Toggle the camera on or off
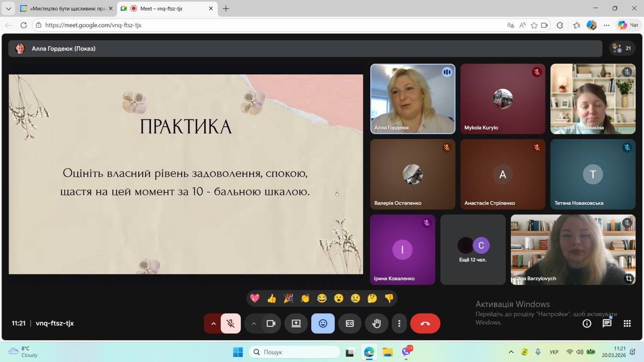The height and width of the screenshot is (362, 644). click(271, 324)
